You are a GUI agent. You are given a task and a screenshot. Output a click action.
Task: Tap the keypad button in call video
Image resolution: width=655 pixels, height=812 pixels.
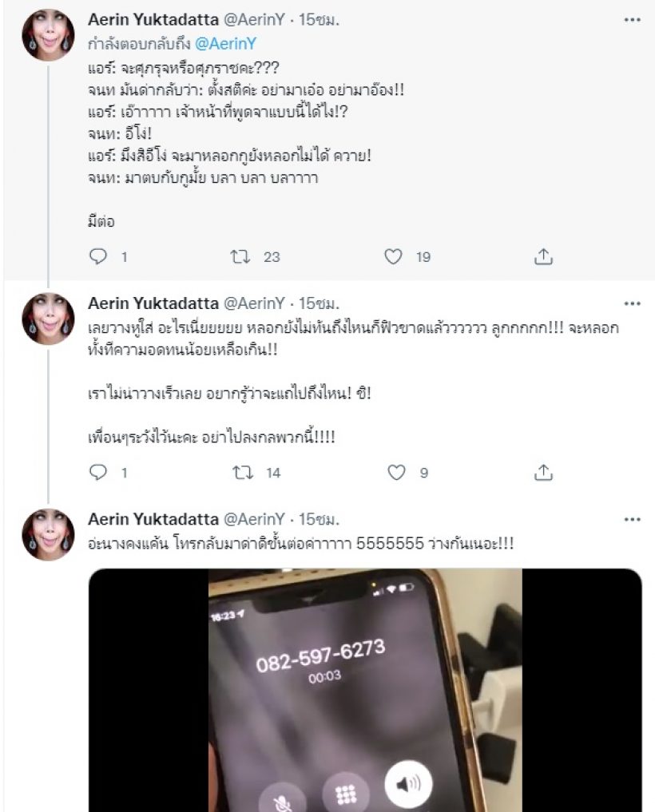click(345, 794)
